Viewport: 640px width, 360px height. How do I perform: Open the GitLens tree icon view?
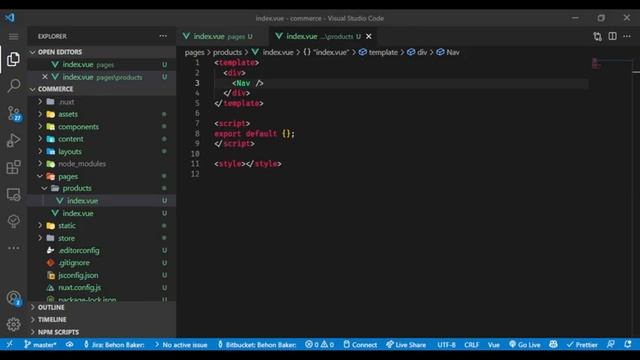(x=13, y=221)
